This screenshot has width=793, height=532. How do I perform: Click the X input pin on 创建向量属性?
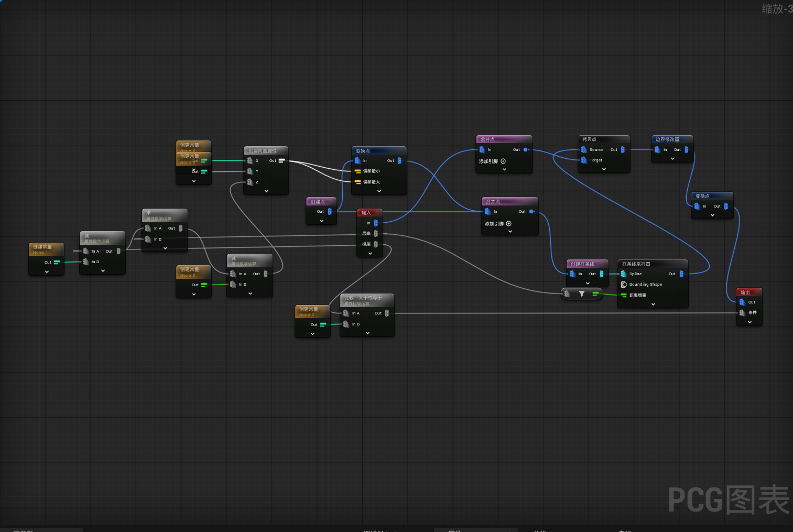250,160
